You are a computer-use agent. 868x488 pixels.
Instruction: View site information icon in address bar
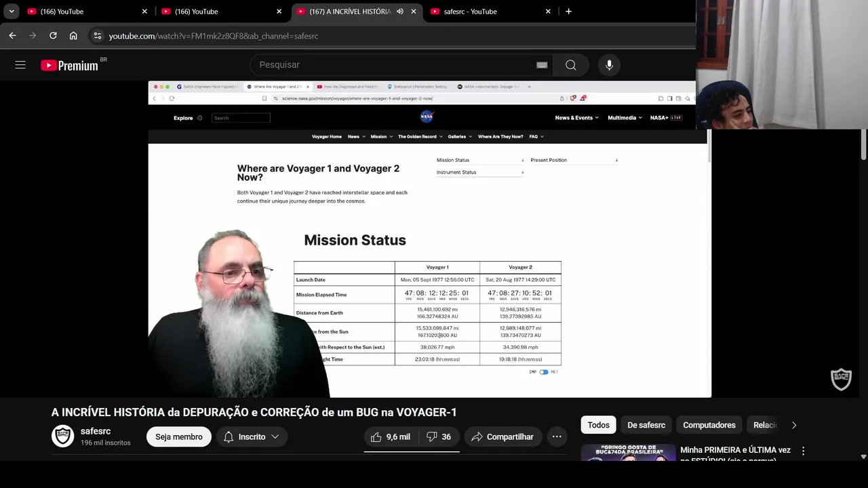(x=97, y=36)
